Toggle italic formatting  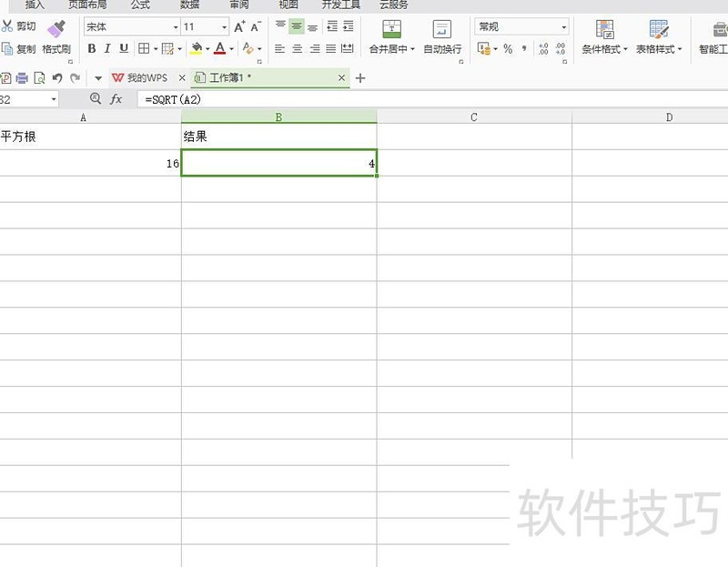pos(106,47)
